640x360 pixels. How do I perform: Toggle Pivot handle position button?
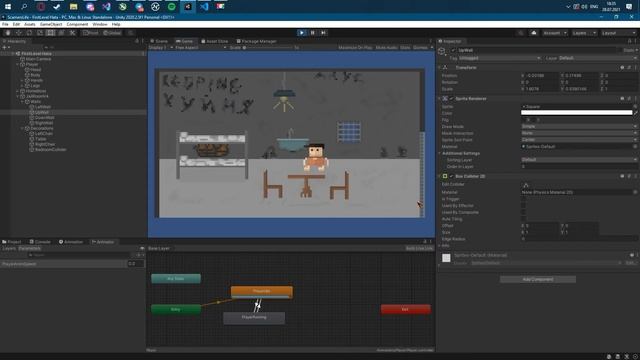click(x=91, y=33)
